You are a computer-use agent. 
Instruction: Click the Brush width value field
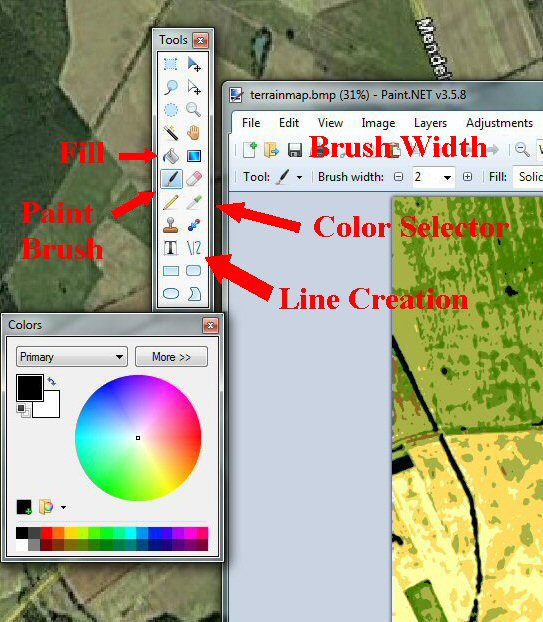click(x=428, y=177)
